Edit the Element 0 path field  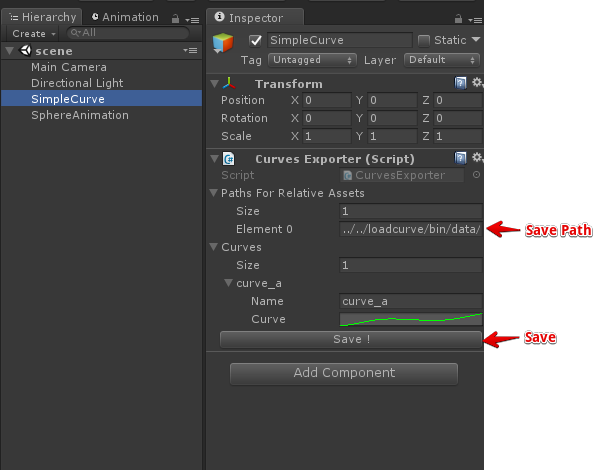411,229
